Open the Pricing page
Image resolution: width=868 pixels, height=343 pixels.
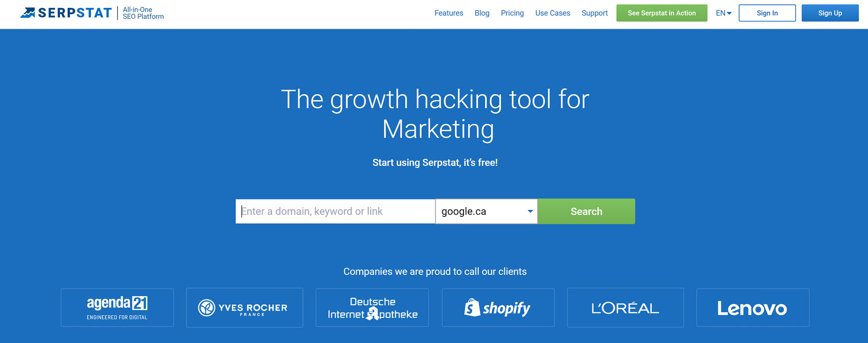(512, 13)
